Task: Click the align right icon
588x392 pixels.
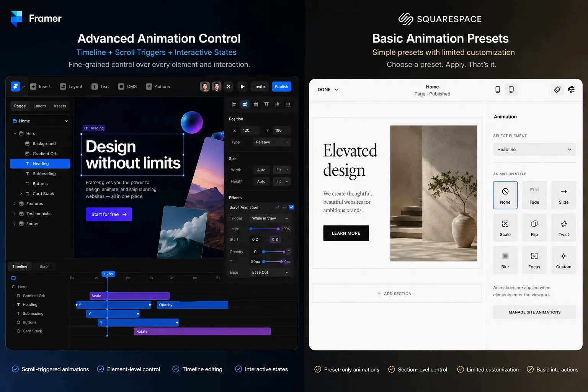Action: coord(256,104)
